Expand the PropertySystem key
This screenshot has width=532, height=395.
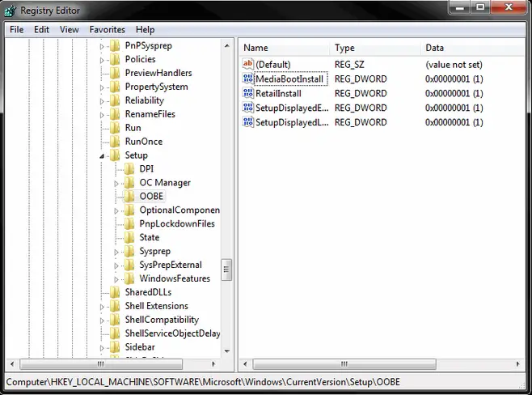pos(102,87)
